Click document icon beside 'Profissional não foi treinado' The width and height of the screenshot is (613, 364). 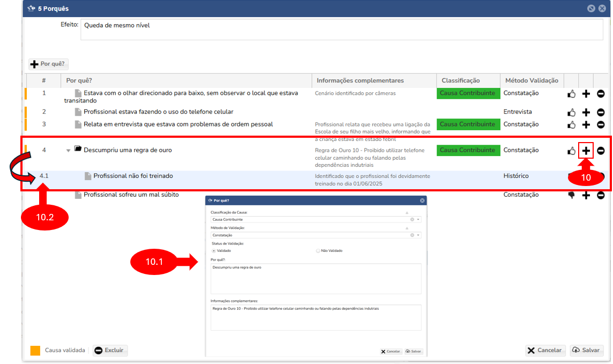(x=88, y=176)
